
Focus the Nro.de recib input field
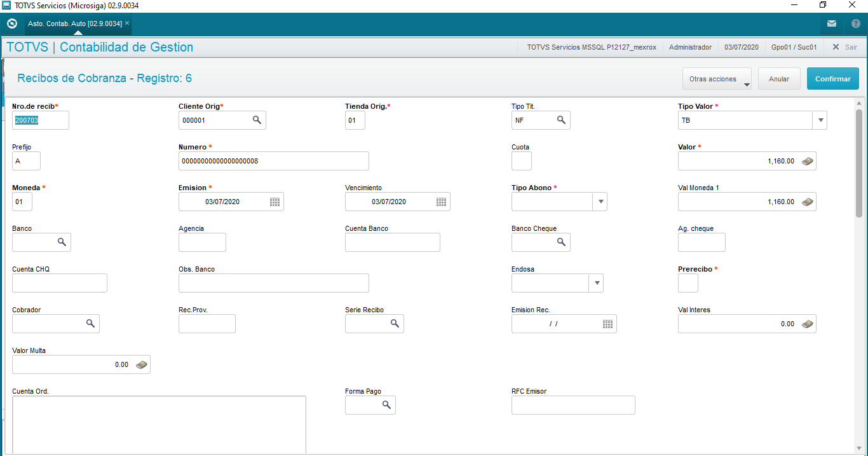point(41,120)
